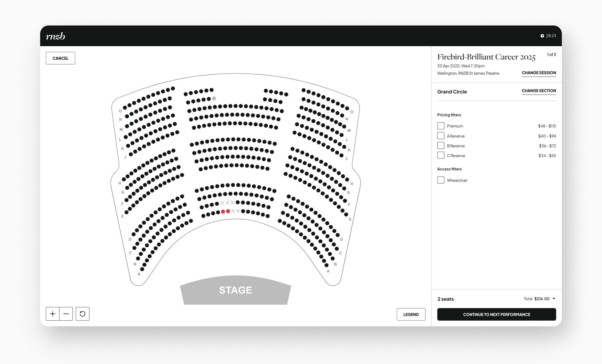This screenshot has height=364, width=602.
Task: Cancel the seat selection
Action: tap(60, 58)
